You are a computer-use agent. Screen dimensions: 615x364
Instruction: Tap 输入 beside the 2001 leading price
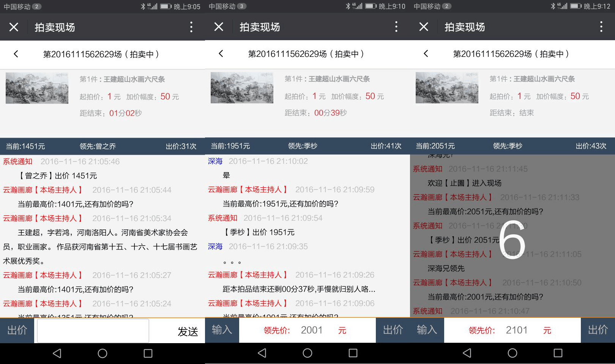pos(222,330)
